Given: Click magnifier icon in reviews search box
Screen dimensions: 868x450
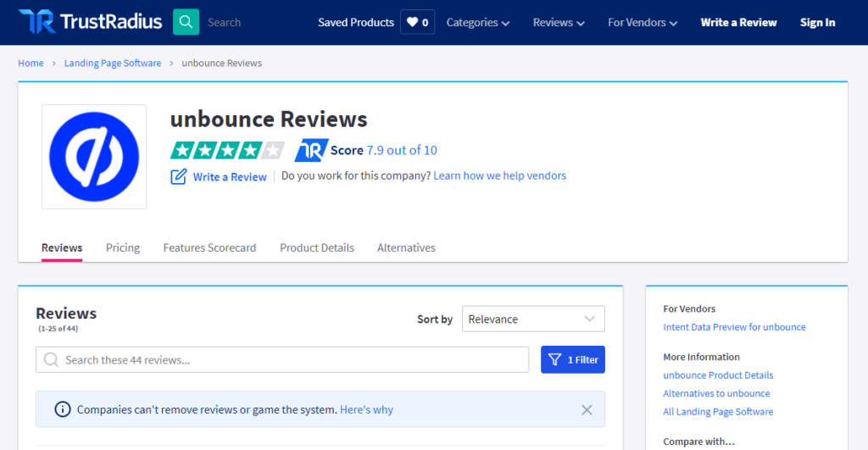Looking at the screenshot, I should click(51, 360).
